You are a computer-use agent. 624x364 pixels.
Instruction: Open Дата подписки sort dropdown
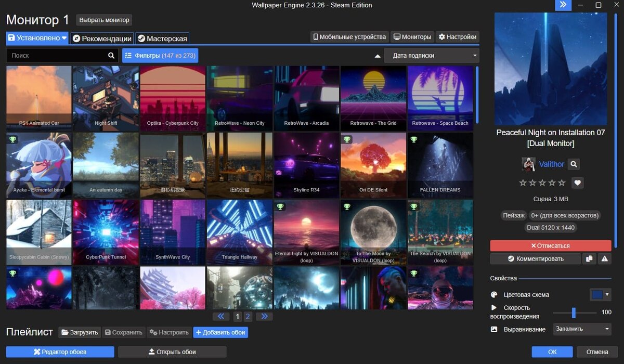coord(432,56)
